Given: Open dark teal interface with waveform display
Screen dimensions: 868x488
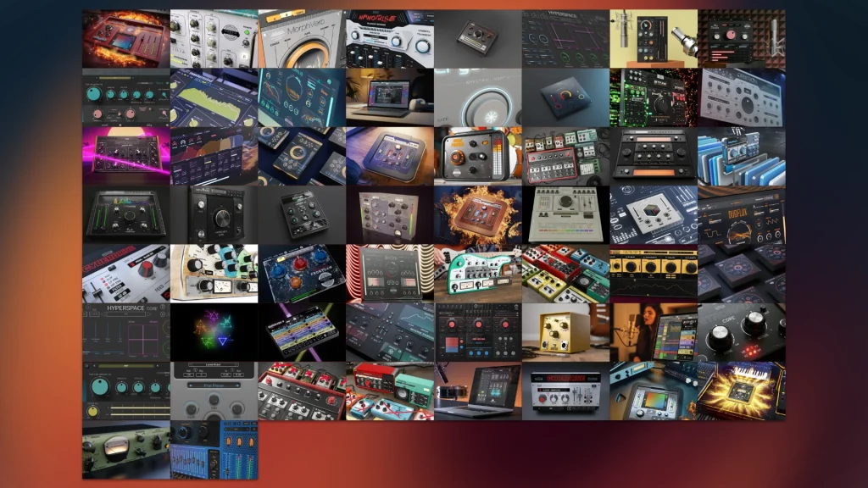Looking at the screenshot, I should (x=390, y=332).
